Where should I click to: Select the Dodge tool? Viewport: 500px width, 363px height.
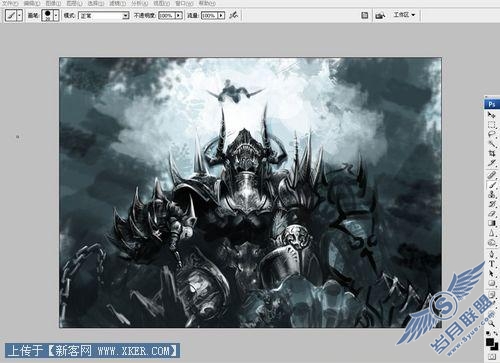[491, 243]
